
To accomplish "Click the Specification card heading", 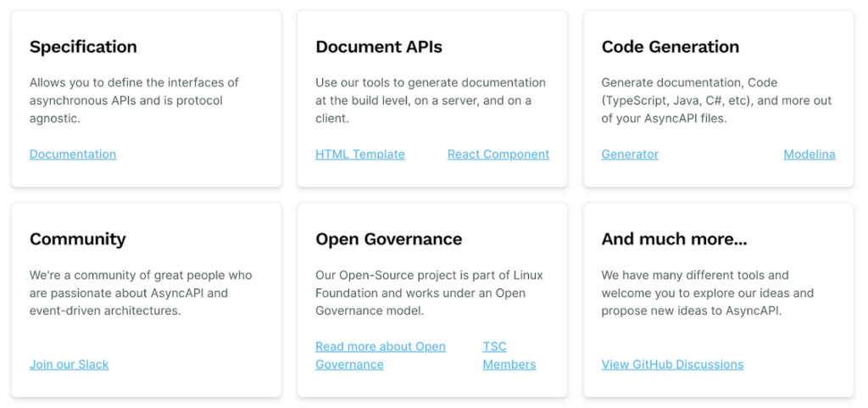I will (x=83, y=47).
